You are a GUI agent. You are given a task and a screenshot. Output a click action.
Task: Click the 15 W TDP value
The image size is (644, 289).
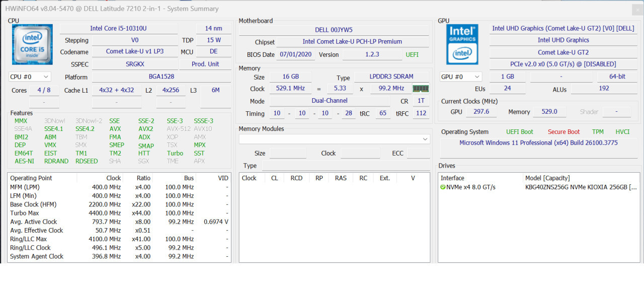point(213,40)
